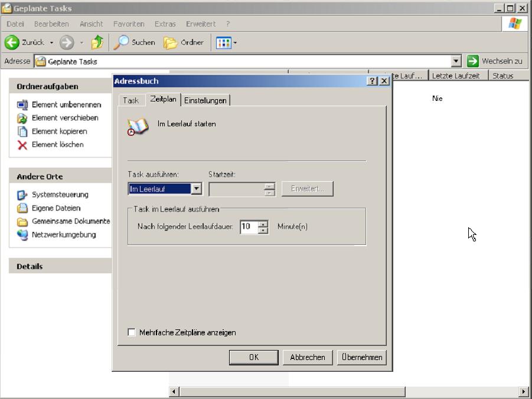The width and height of the screenshot is (532, 399).
Task: Click Wechseln zu green arrow button
Action: (x=473, y=61)
